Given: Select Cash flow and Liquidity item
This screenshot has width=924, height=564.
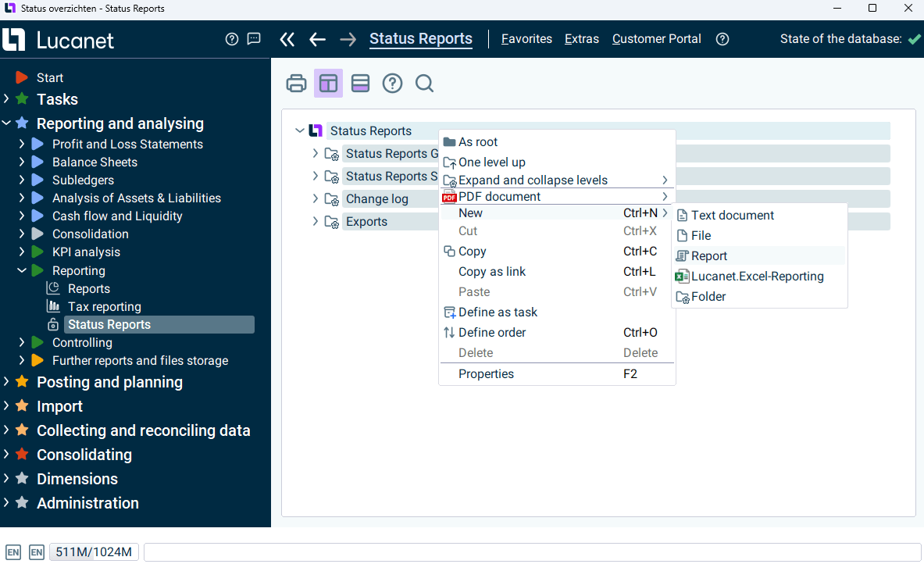Looking at the screenshot, I should (x=117, y=216).
